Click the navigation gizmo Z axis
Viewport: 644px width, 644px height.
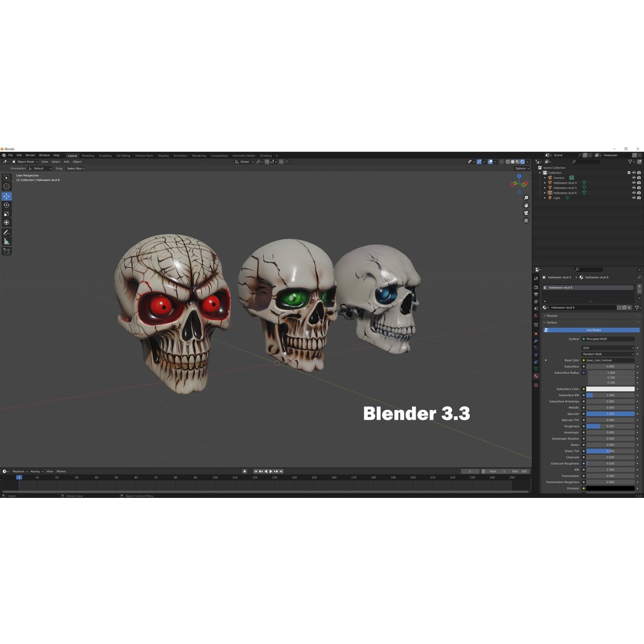[519, 176]
